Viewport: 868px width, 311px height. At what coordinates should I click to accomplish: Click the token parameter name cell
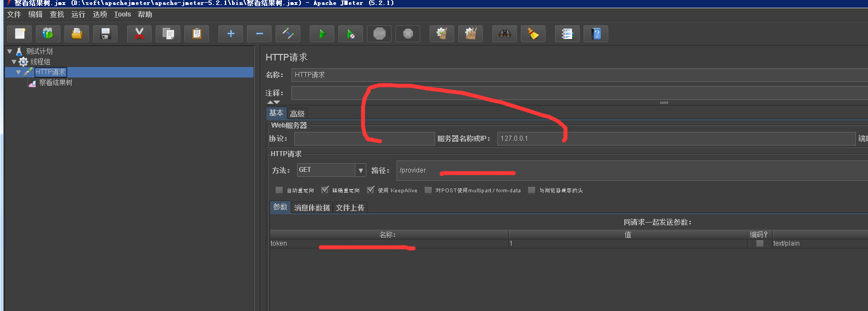pos(389,243)
